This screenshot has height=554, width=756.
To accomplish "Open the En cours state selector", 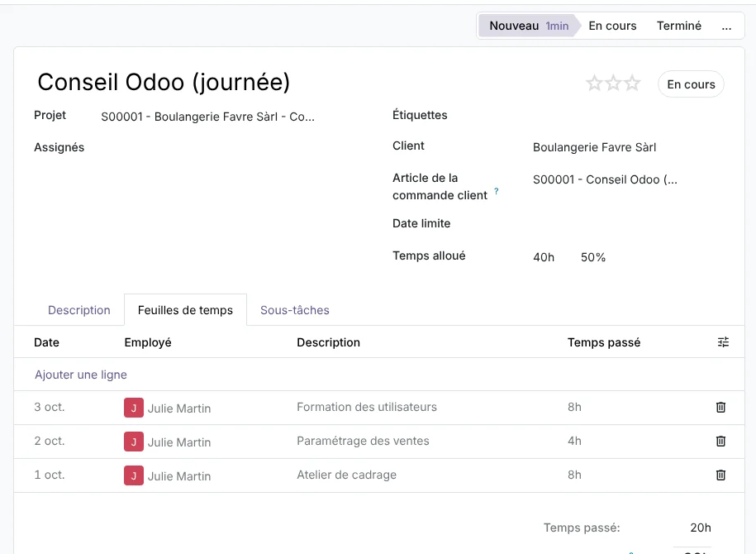I will [691, 84].
